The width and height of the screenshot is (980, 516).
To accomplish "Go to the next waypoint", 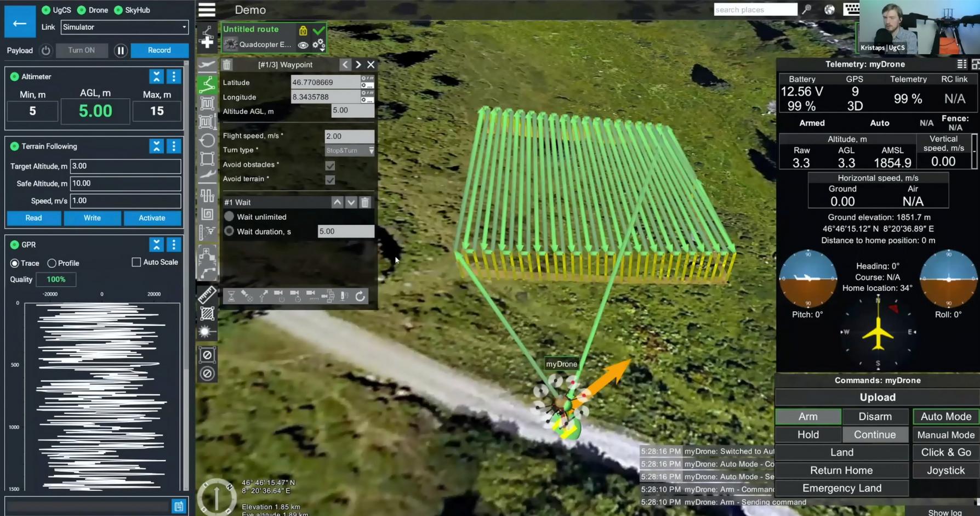I will pos(358,65).
